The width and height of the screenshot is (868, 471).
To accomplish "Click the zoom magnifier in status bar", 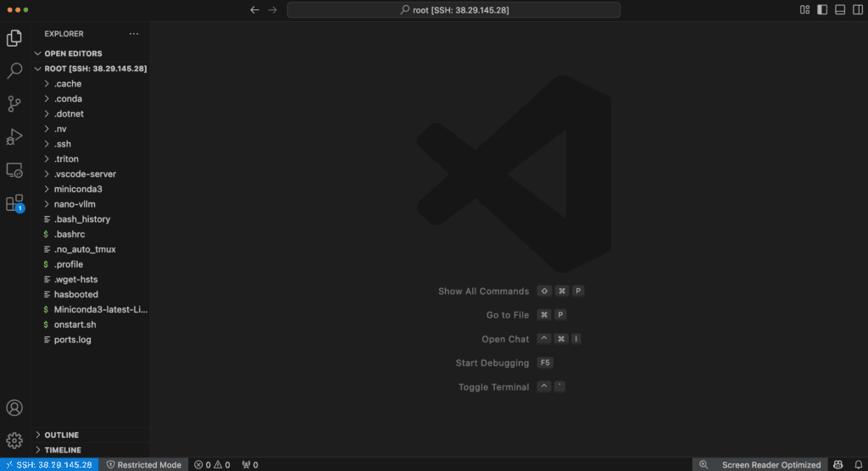I will click(x=704, y=465).
